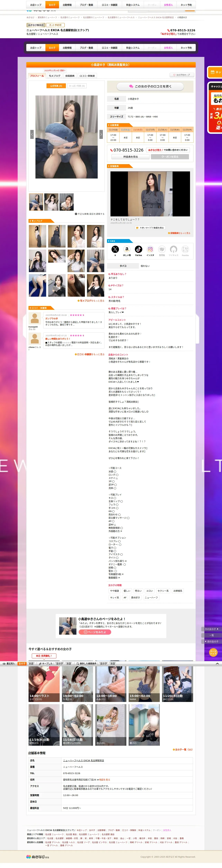
Task: Click the 責め好き feature tag
Action: click(135, 598)
